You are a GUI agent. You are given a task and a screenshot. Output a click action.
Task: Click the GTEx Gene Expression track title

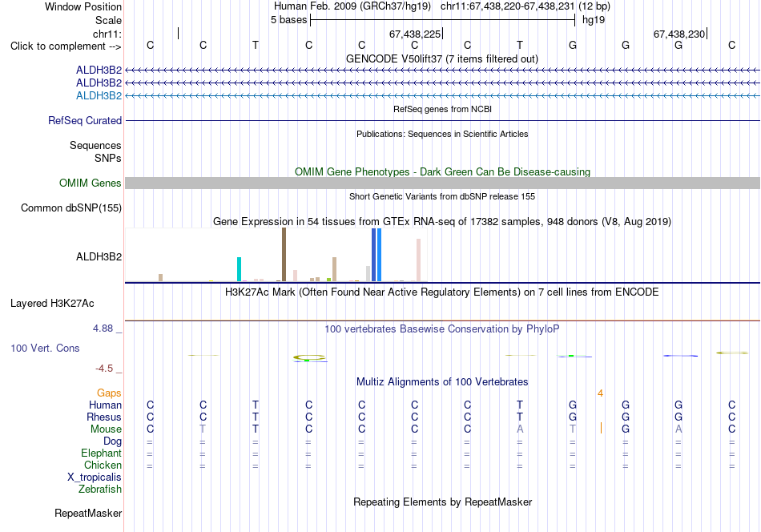pos(442,221)
